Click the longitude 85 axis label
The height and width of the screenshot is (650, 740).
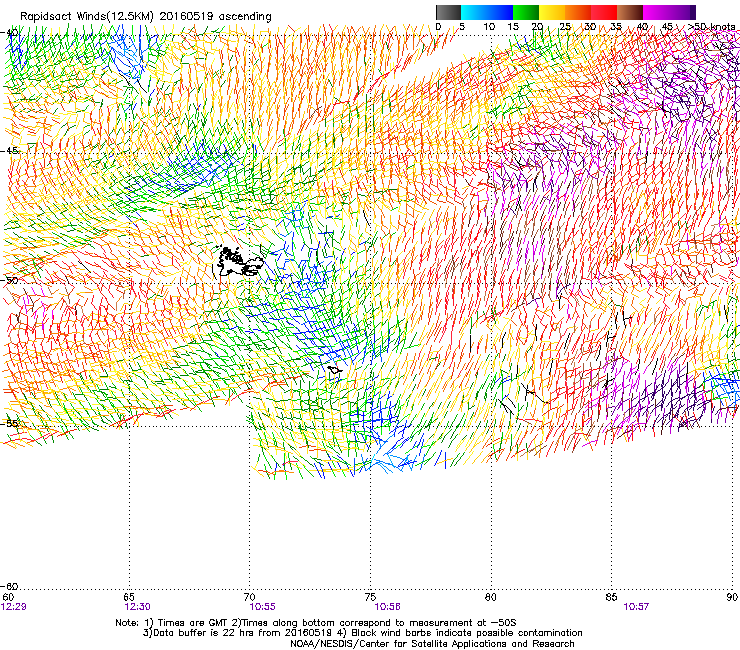pyautogui.click(x=611, y=597)
